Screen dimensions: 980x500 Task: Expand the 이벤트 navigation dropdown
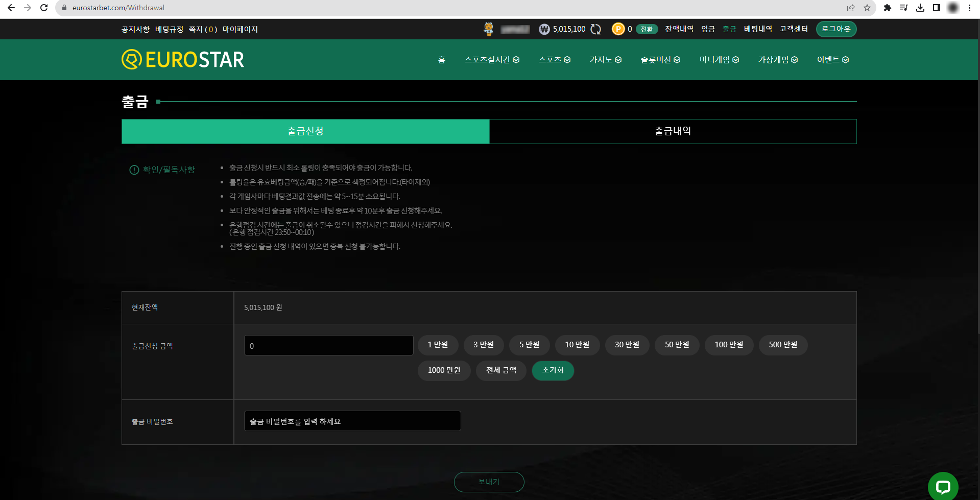point(833,60)
